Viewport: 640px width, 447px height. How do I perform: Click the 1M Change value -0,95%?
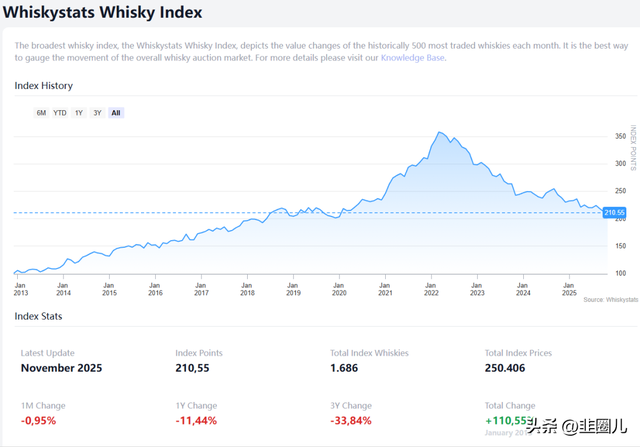[38, 421]
